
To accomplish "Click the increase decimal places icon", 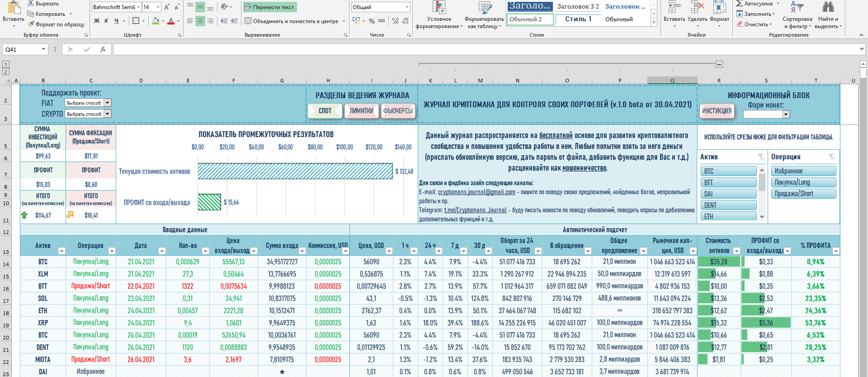I will click(x=396, y=21).
